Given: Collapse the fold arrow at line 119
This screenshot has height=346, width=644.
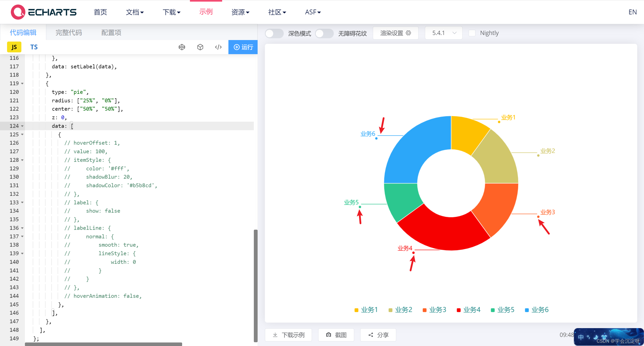Looking at the screenshot, I should (x=22, y=84).
